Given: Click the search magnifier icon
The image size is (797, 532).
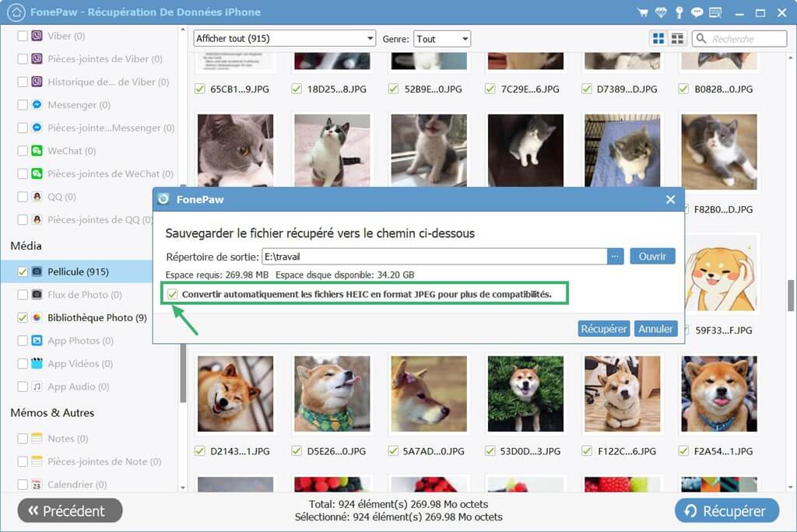Looking at the screenshot, I should [x=701, y=39].
